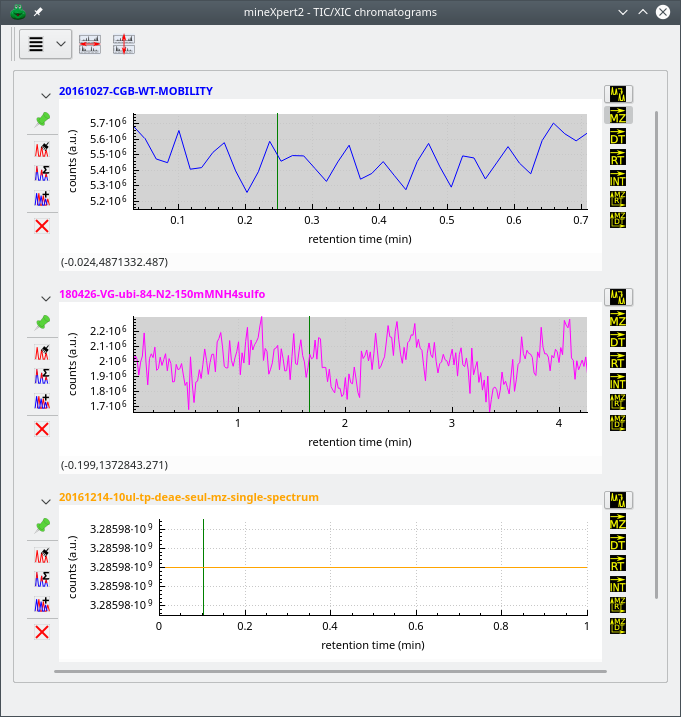The height and width of the screenshot is (717, 681).
Task: Click the MZ/DT color map icon in the second plot
Action: (618, 423)
